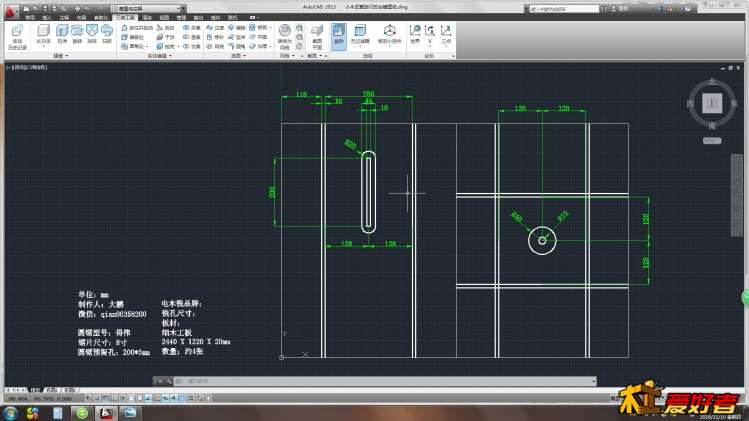Toggle the Culling (剔除) selection button

click(339, 35)
